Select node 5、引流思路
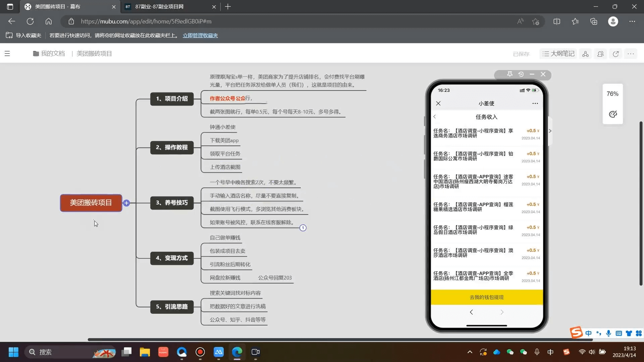 click(172, 307)
